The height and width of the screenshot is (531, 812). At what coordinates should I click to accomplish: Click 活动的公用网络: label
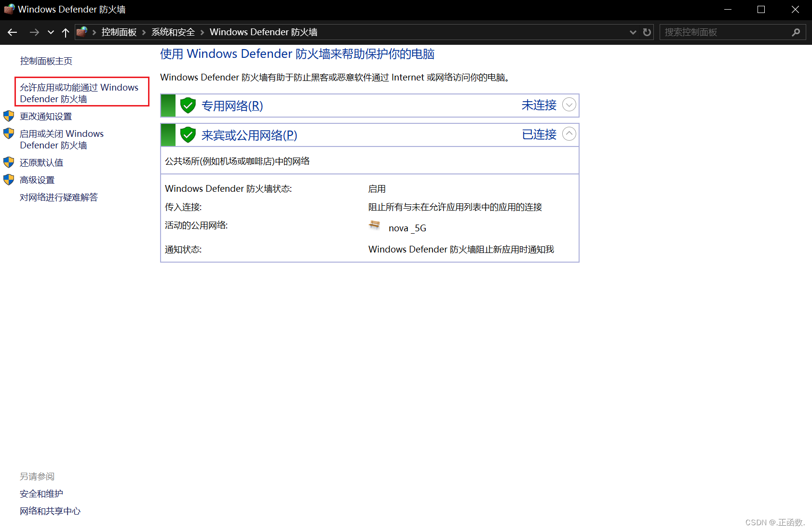pos(196,226)
